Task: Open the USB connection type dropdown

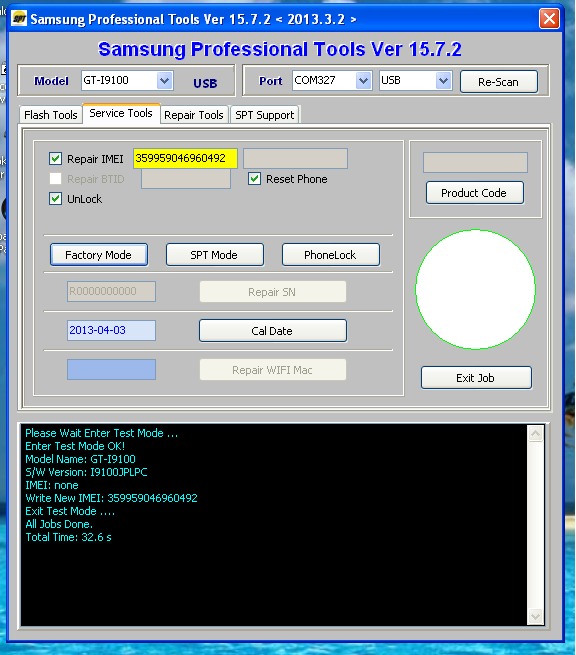Action: click(x=444, y=80)
